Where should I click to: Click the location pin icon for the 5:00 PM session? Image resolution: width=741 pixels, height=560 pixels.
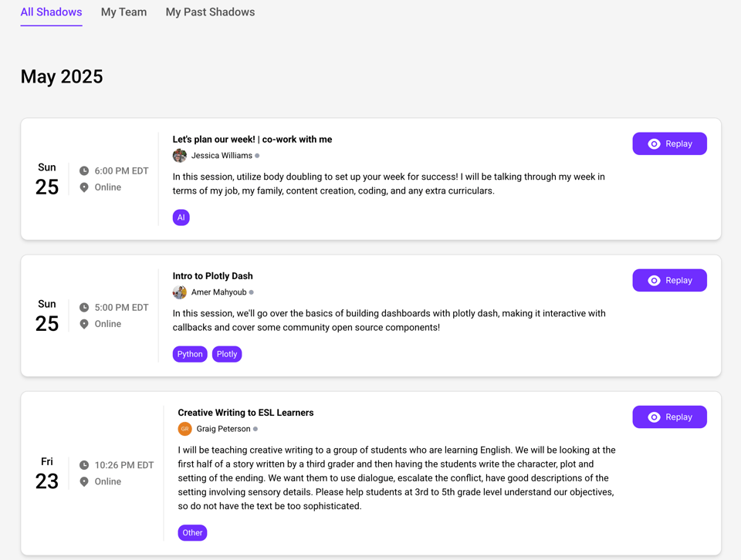(84, 324)
